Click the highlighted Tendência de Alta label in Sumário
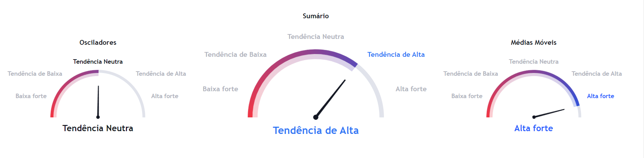The height and width of the screenshot is (158, 644). (396, 54)
